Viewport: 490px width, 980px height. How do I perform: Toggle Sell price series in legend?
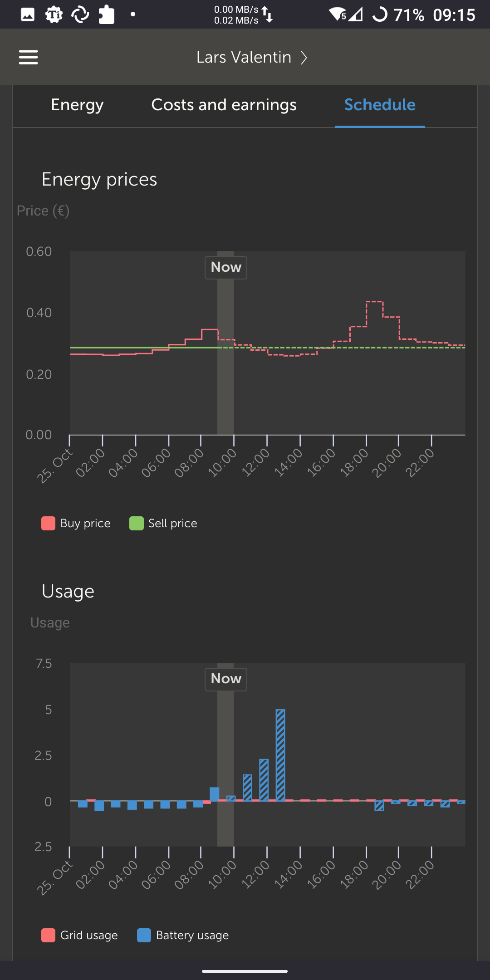pos(172,523)
